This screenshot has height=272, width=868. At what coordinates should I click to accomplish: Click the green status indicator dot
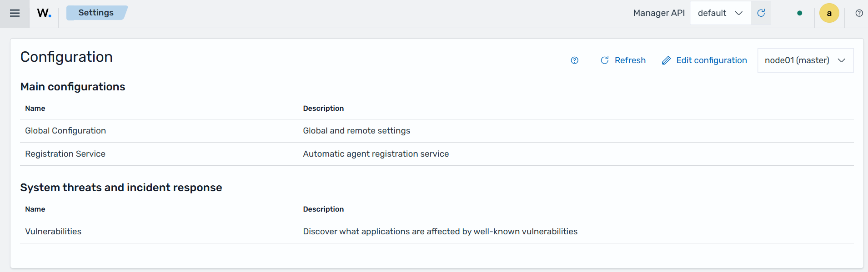click(800, 13)
